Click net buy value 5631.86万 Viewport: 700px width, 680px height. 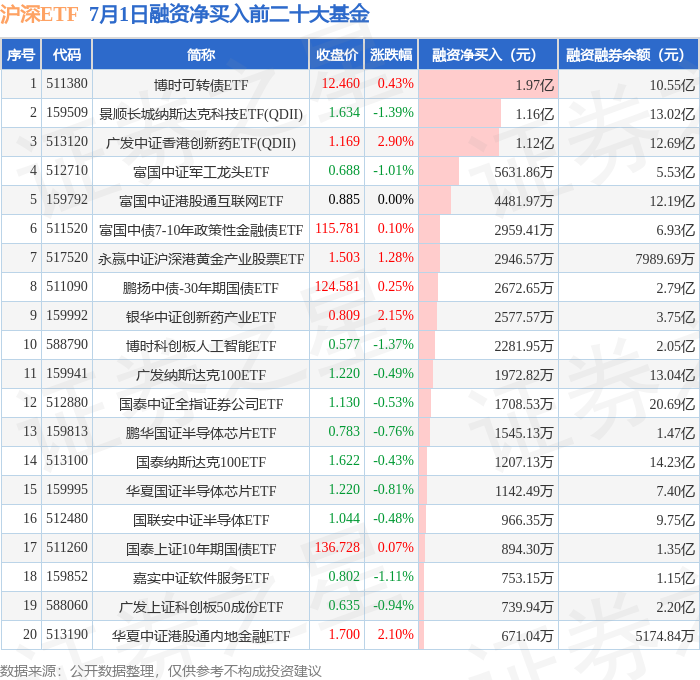524,172
